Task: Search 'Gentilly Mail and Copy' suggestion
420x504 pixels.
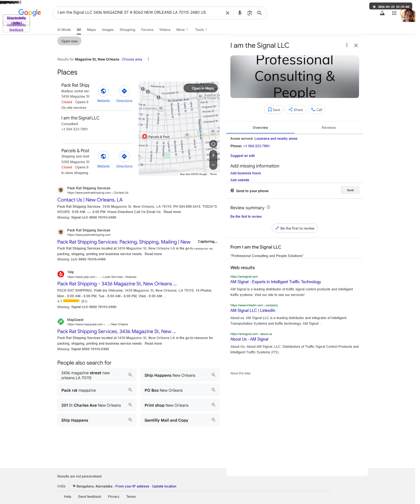Action: tap(180, 420)
